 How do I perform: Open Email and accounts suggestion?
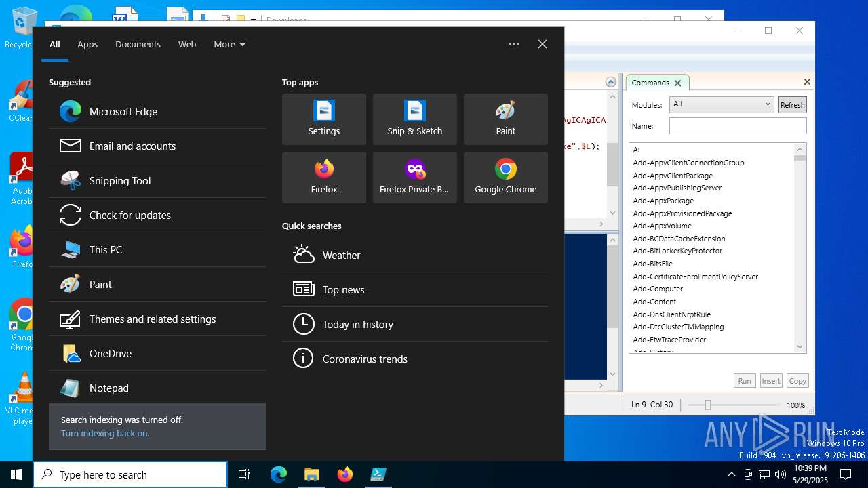157,146
